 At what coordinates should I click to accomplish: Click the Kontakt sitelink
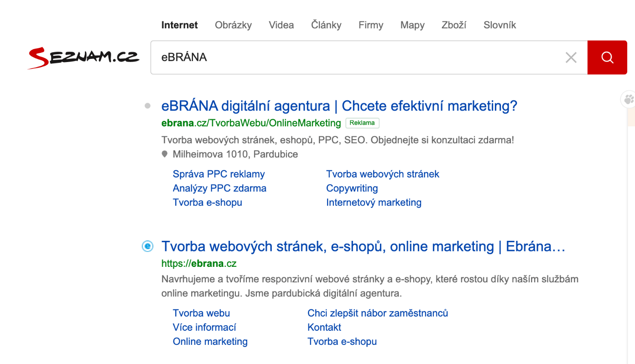[x=324, y=327]
